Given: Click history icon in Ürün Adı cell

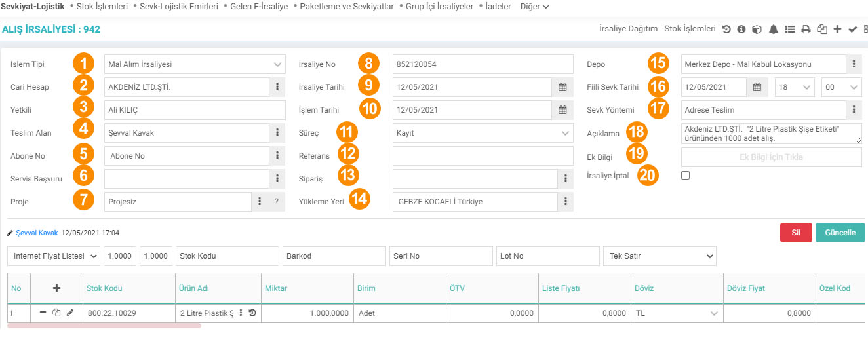Looking at the screenshot, I should 252,313.
